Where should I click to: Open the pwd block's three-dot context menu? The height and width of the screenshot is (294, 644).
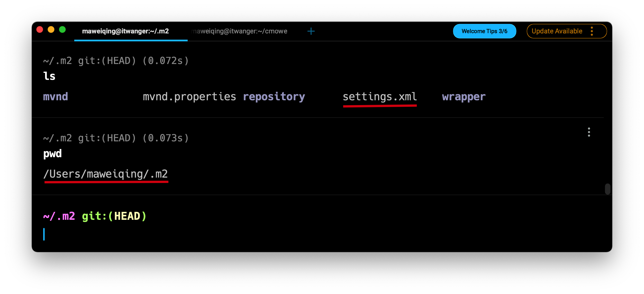589,132
